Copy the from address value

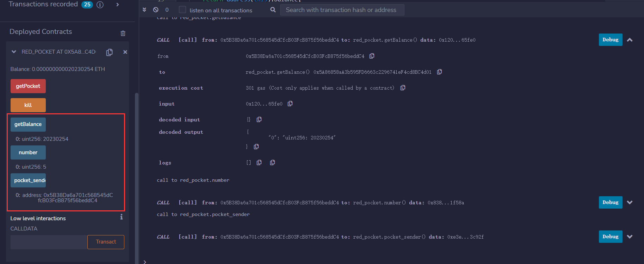372,56
